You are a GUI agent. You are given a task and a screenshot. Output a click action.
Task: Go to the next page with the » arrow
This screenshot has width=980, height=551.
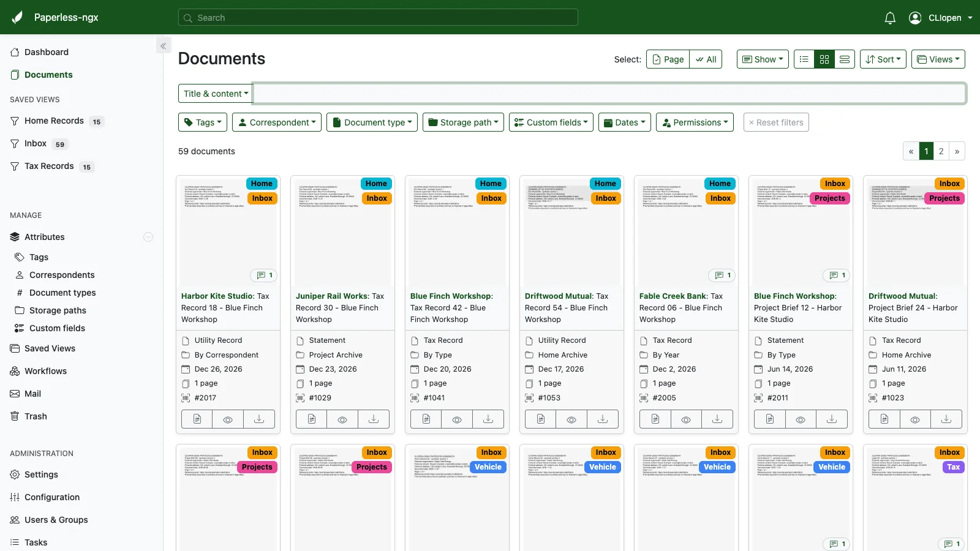point(957,151)
